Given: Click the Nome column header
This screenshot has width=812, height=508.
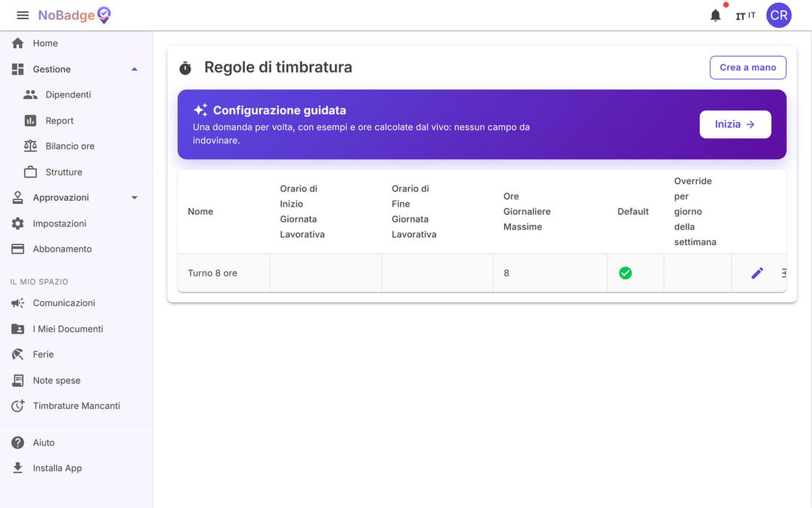Looking at the screenshot, I should point(200,211).
